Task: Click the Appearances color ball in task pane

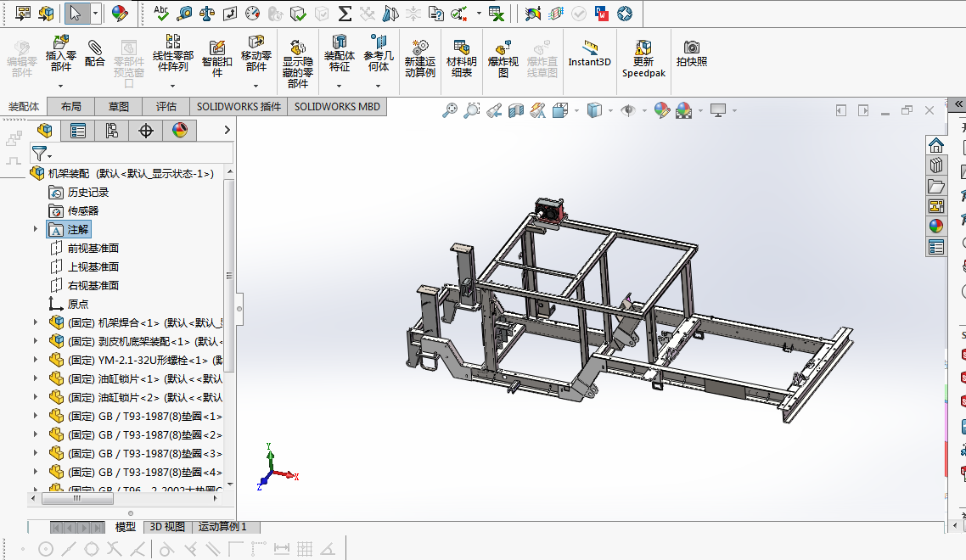Action: [935, 226]
